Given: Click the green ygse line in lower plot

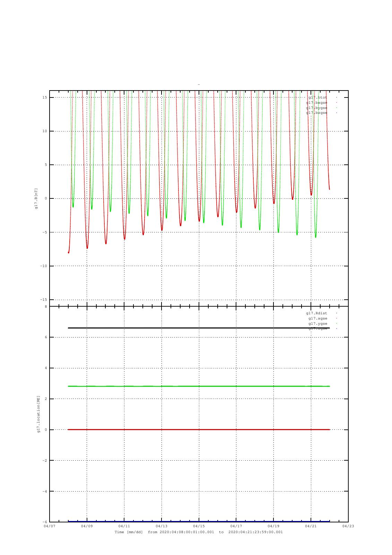Looking at the screenshot, I should [x=199, y=386].
